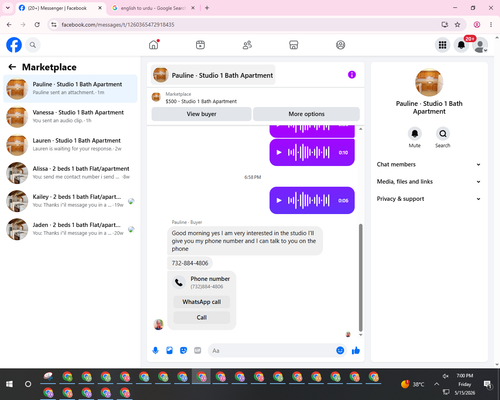
Task: Click the chat header Pauline - Studio 1 Bath Apartment
Action: (213, 75)
